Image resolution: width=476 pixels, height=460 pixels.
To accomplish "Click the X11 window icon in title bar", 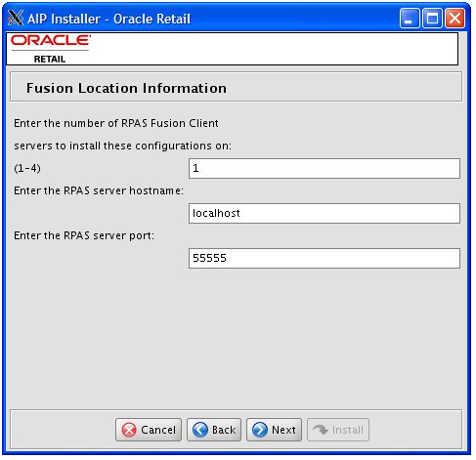I will coord(15,18).
